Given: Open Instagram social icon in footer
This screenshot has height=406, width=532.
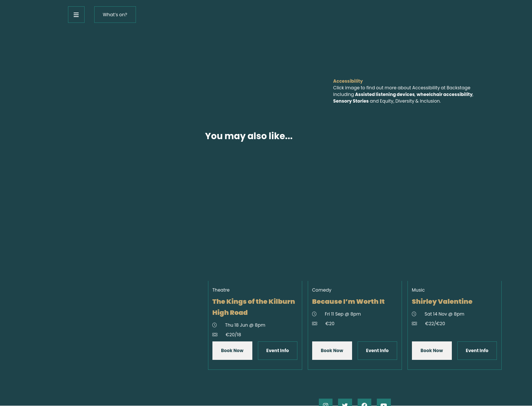Looking at the screenshot, I should click(x=325, y=402).
